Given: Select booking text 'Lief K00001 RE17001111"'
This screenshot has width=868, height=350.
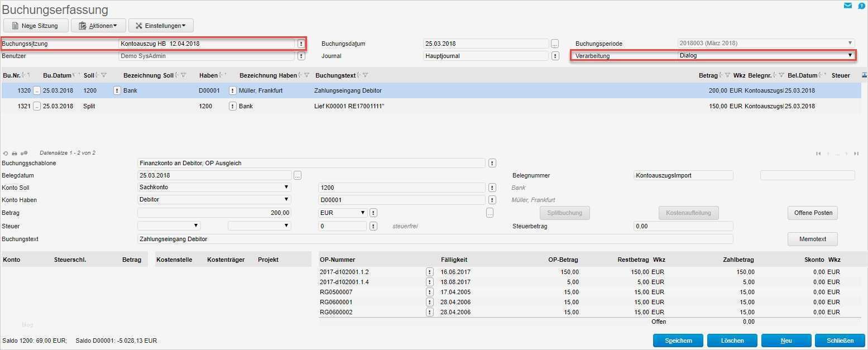Looking at the screenshot, I should 349,106.
